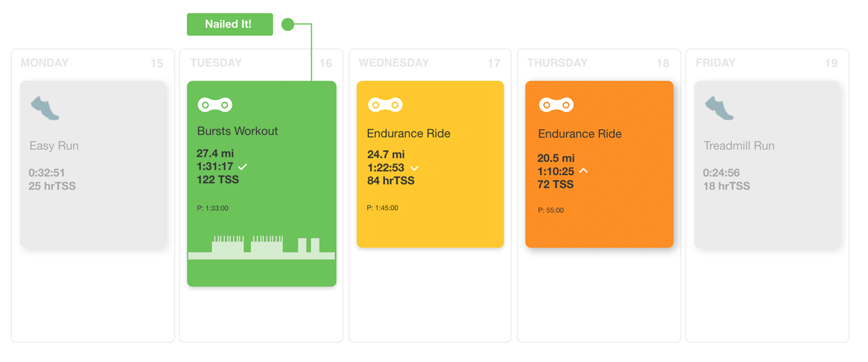Click the Nailed It! label button
868x362 pixels.
pyautogui.click(x=229, y=25)
